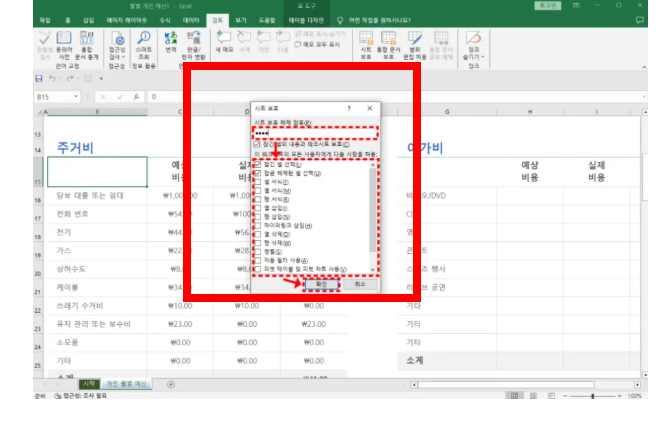Click the dialog list scroll-down arrow
Screen dimensions: 666x445
[373, 269]
